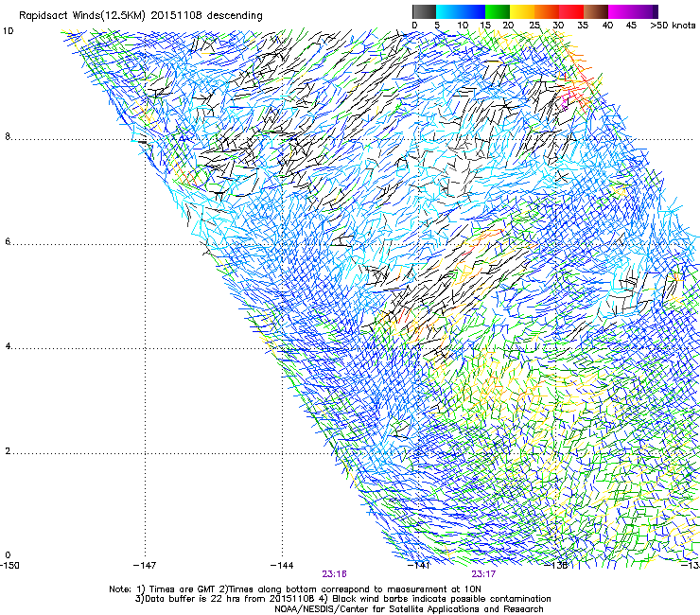This screenshot has width=700, height=615.
Task: Click the longitude axis label '-144'
Action: coord(282,566)
